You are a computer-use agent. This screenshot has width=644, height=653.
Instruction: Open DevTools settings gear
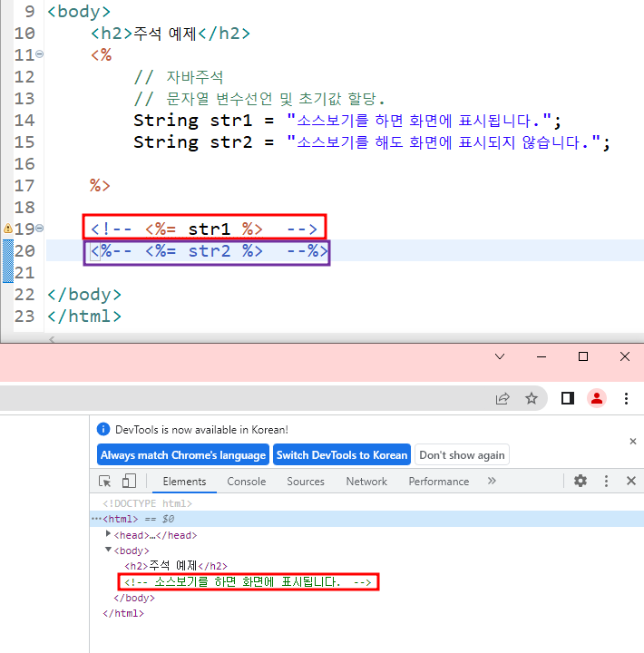click(581, 481)
